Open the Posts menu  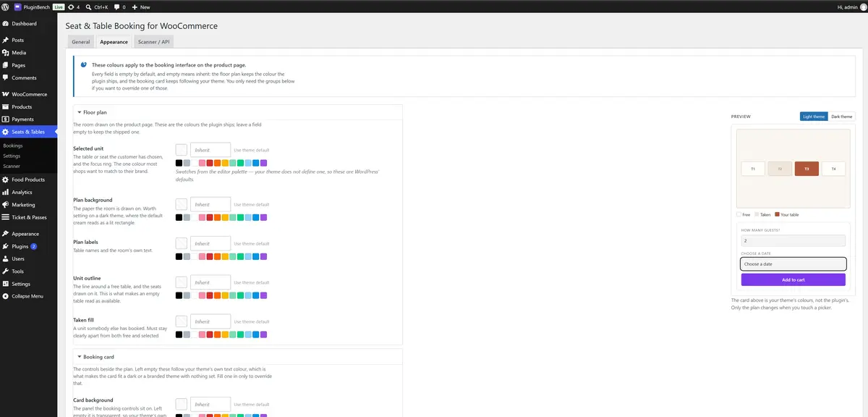(29, 40)
